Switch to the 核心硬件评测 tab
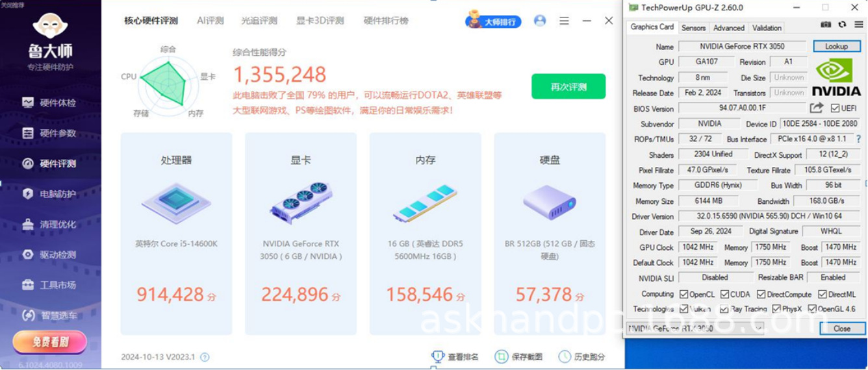Viewport: 868px width, 370px height. click(x=151, y=21)
